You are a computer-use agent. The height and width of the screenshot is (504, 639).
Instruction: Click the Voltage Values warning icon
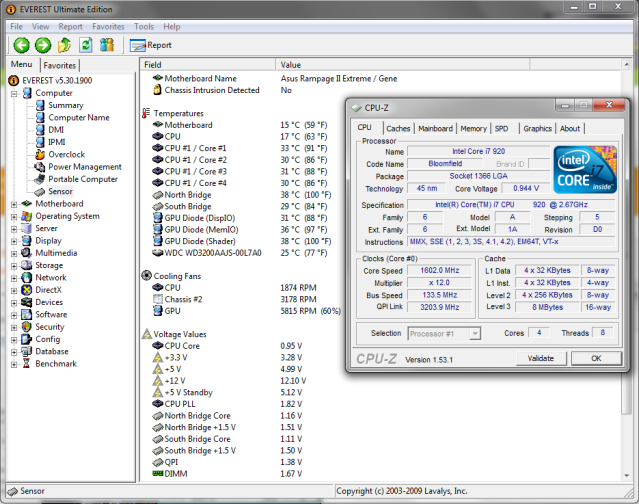click(x=147, y=334)
